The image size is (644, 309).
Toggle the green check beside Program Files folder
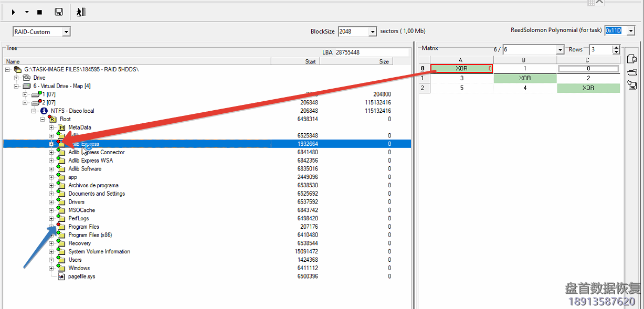(x=58, y=224)
